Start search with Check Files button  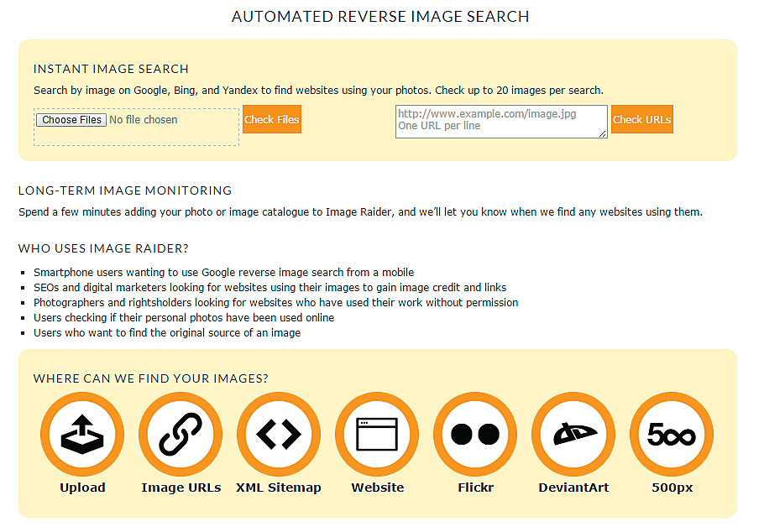tap(272, 119)
